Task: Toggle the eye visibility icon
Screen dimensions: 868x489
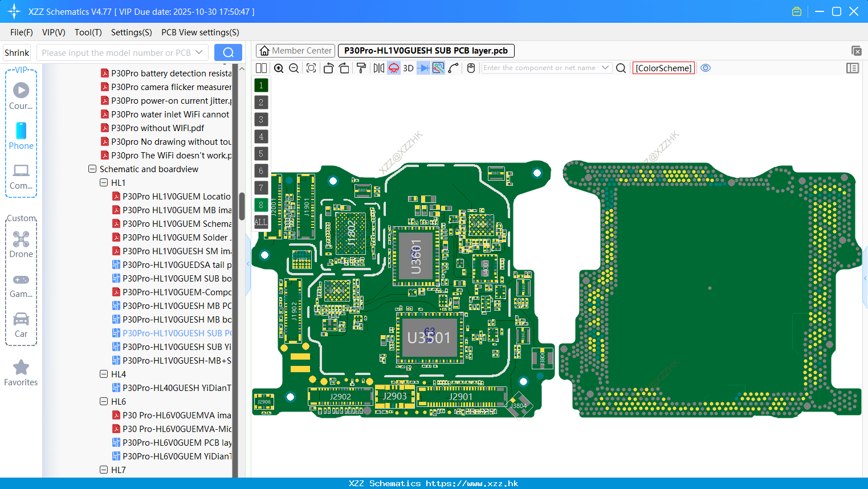Action: coord(706,68)
